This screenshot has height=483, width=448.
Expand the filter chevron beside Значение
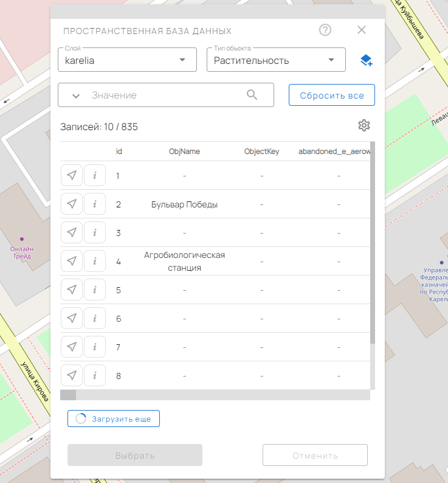[x=76, y=96]
